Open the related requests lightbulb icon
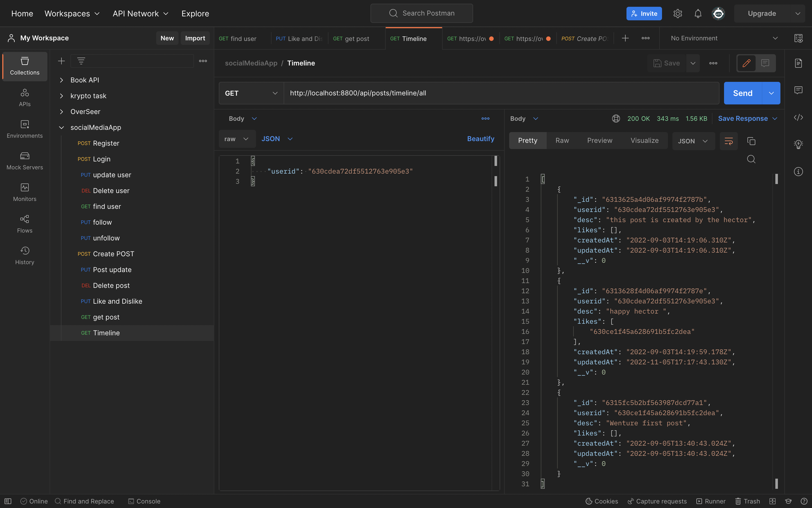 click(798, 144)
